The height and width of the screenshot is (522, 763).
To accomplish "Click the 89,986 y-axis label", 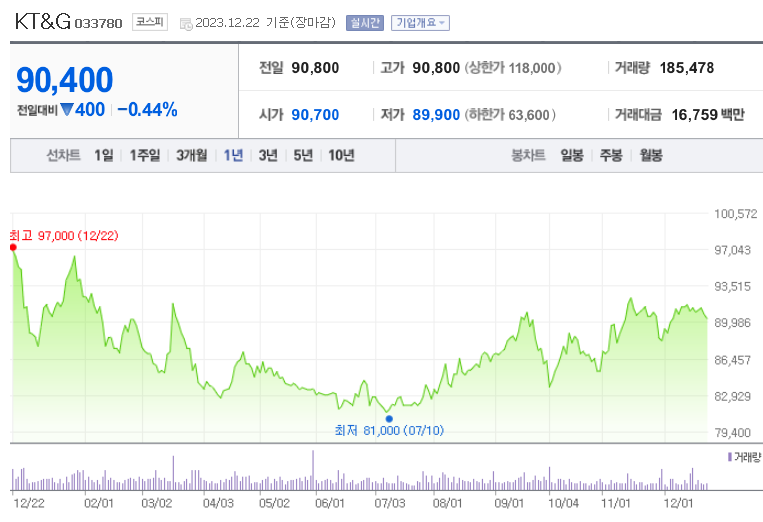I will point(732,323).
